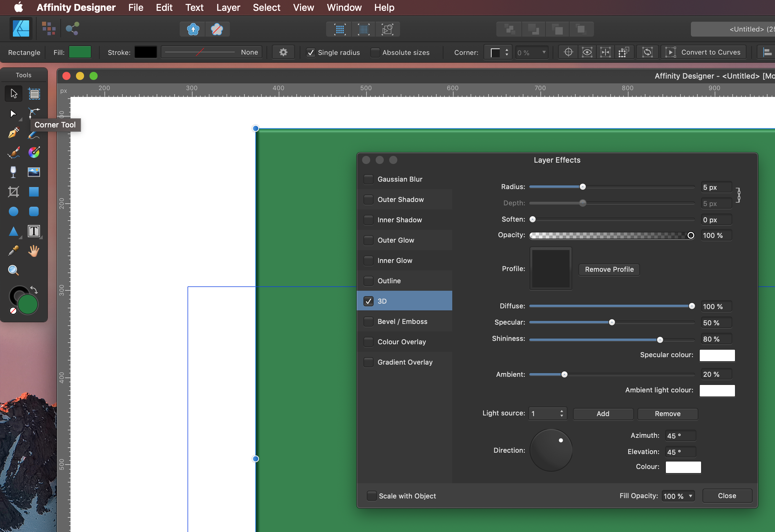
Task: Check Scale with Object option
Action: pos(372,496)
